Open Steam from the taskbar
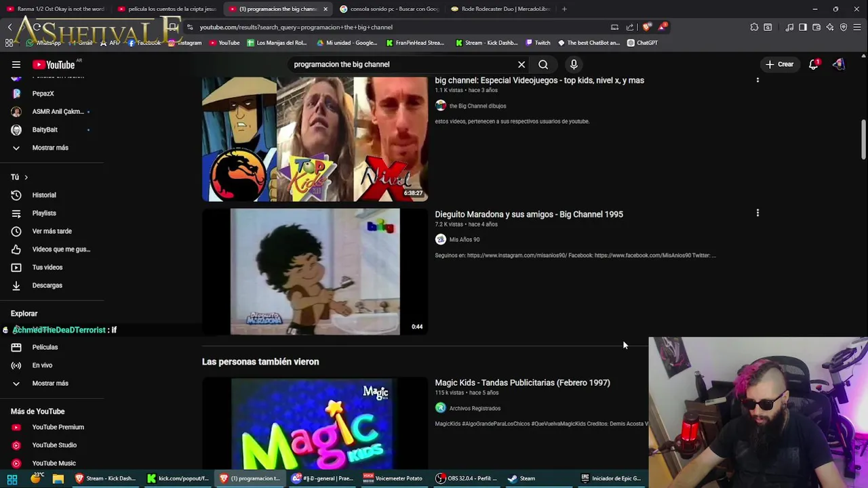Screen dimensions: 868x488 [522, 479]
